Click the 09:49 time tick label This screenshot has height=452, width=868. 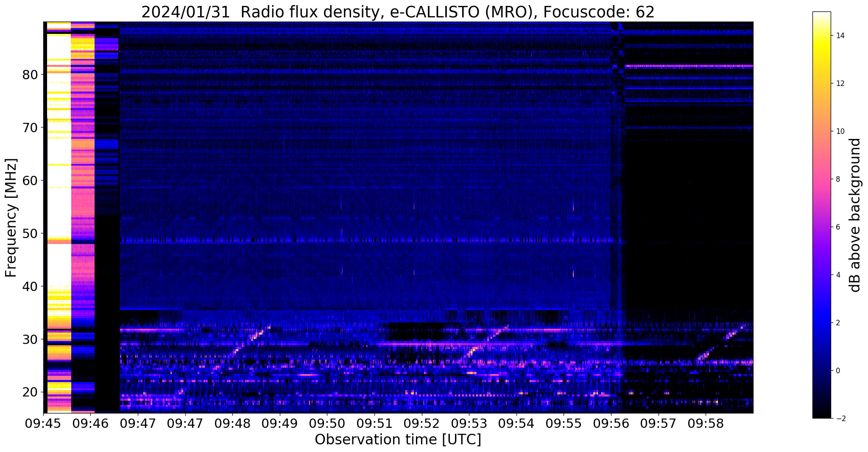pos(279,424)
